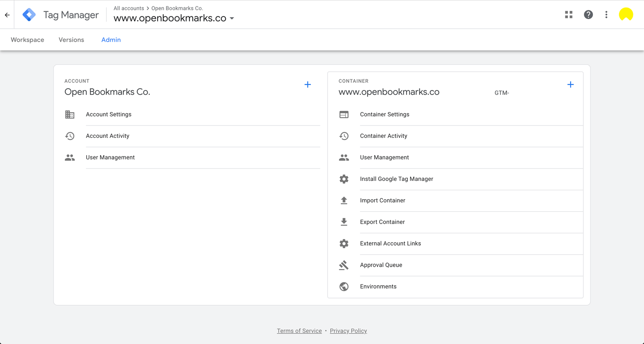Click the Tag Manager diamond logo
Viewport: 644px width, 344px height.
coord(29,15)
